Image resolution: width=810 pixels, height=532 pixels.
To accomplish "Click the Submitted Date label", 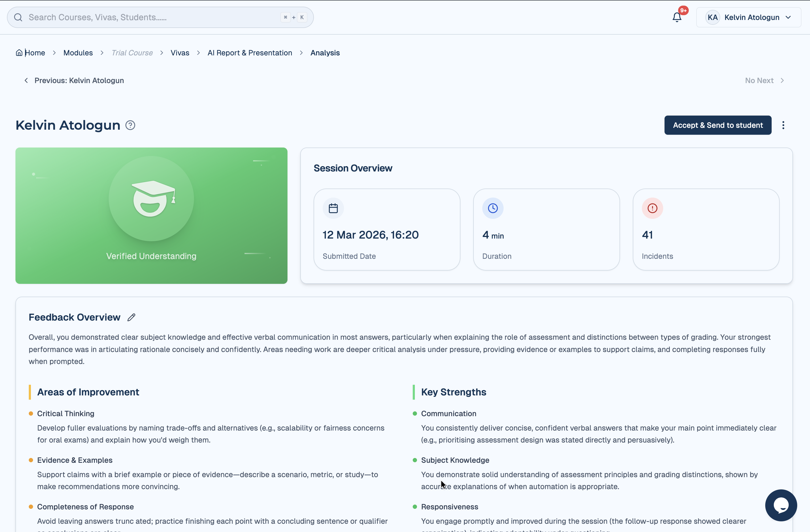I will pos(349,256).
